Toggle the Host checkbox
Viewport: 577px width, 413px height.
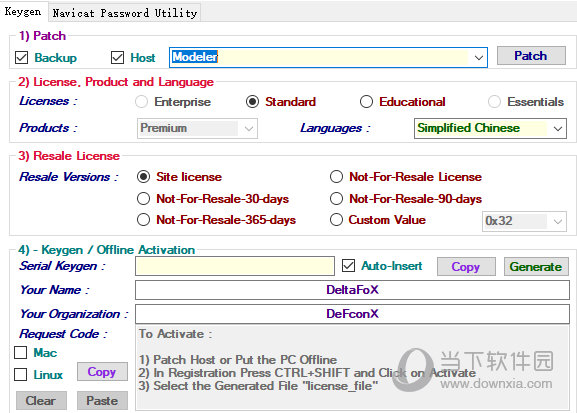click(117, 58)
